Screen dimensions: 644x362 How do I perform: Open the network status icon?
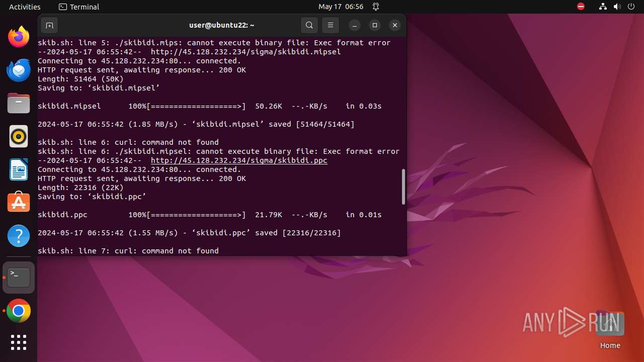click(603, 7)
